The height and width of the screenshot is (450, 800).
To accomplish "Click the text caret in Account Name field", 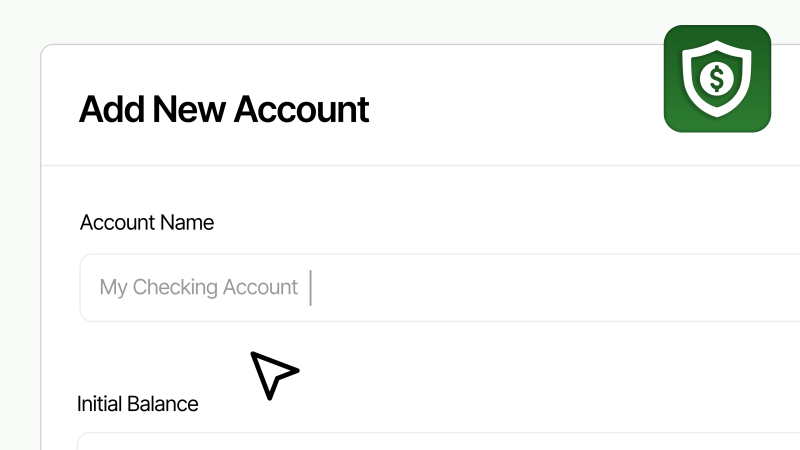I will [x=311, y=288].
